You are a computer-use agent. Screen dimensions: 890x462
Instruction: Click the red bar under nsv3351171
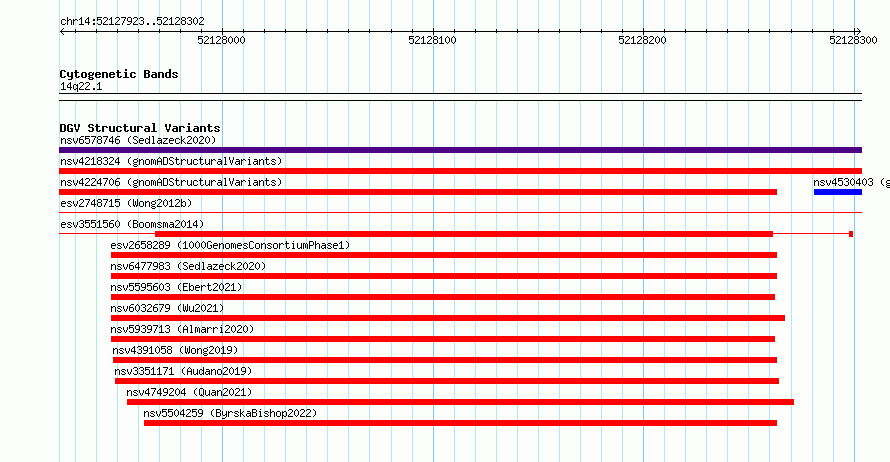447,381
